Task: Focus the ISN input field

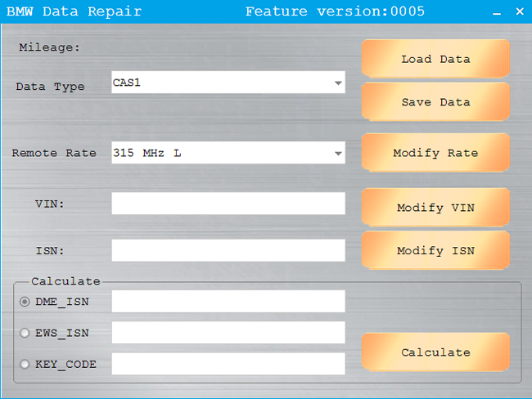Action: 228,250
